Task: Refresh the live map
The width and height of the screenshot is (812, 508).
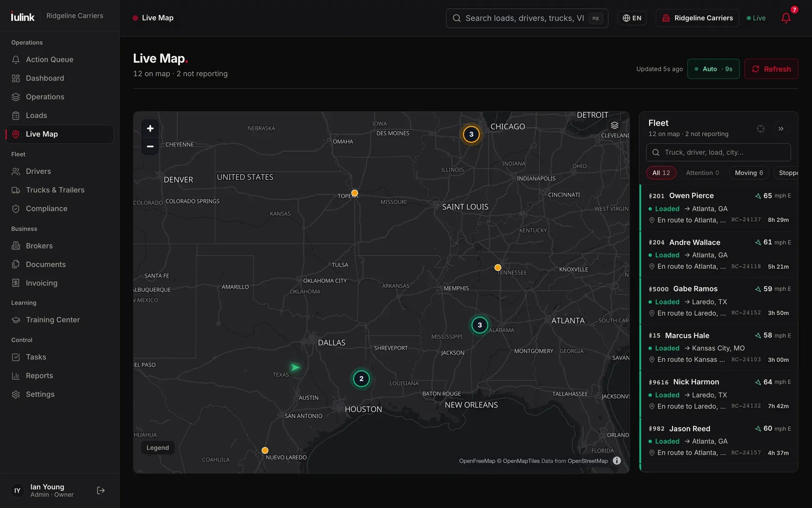Action: [771, 69]
